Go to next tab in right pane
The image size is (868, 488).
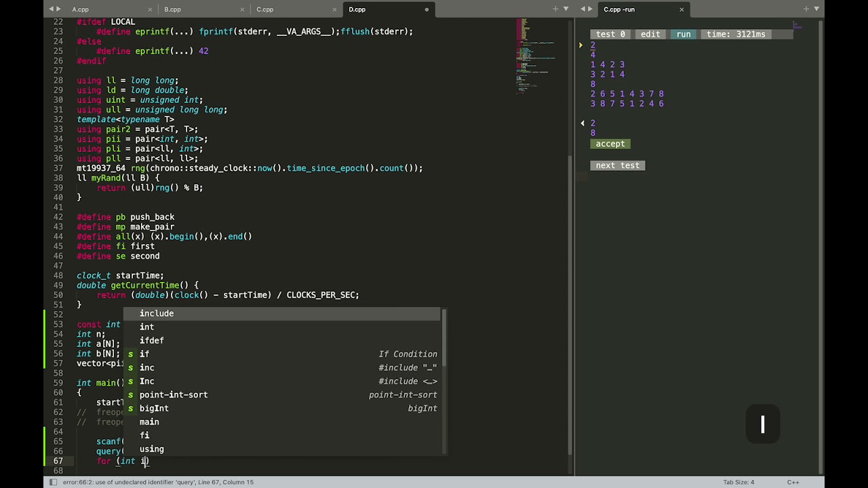[x=590, y=9]
